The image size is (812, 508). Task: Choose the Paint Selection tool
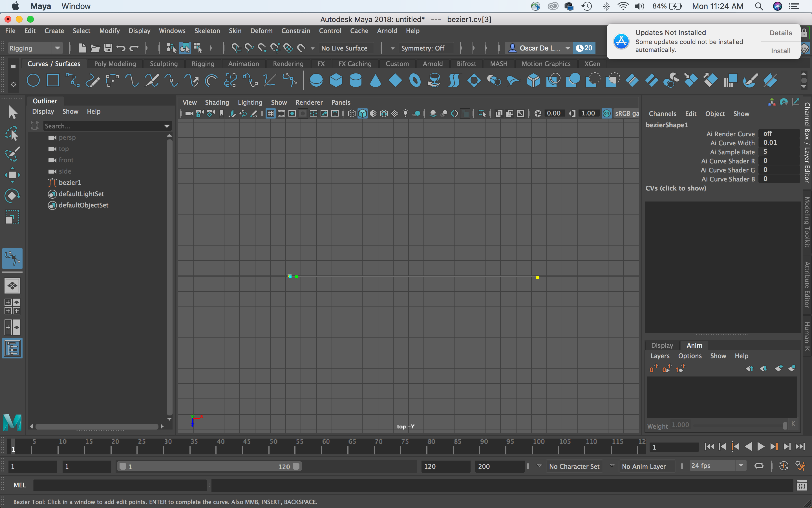(x=12, y=154)
